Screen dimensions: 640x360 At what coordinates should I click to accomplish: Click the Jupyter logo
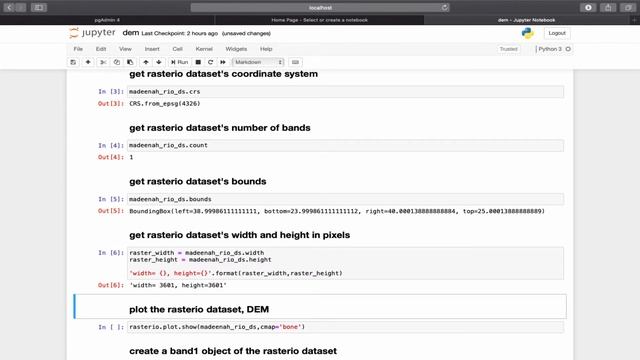(x=92, y=33)
